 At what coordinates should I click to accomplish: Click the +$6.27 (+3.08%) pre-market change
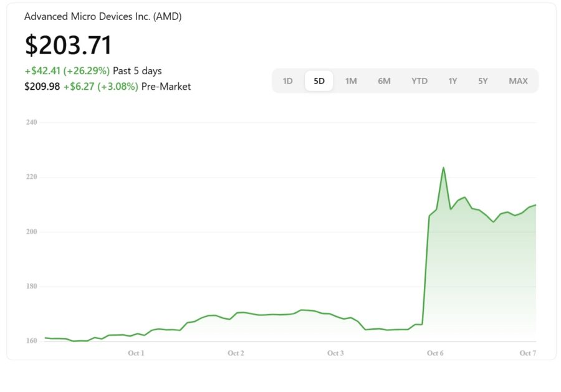pos(100,87)
